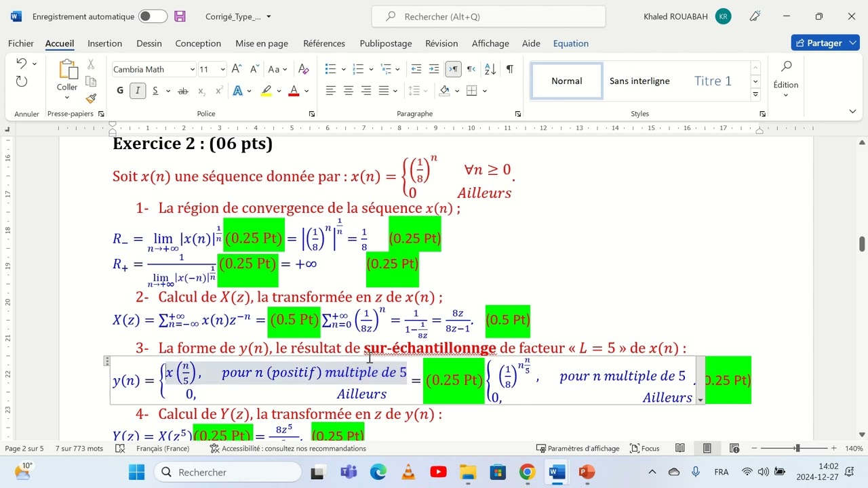
Task: Click the yellow text highlight color button
Action: click(x=267, y=91)
